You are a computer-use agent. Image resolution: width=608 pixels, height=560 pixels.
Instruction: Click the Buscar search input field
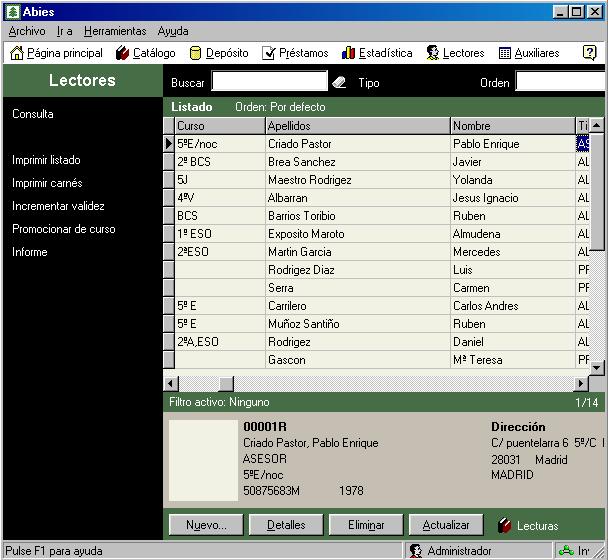tap(269, 82)
